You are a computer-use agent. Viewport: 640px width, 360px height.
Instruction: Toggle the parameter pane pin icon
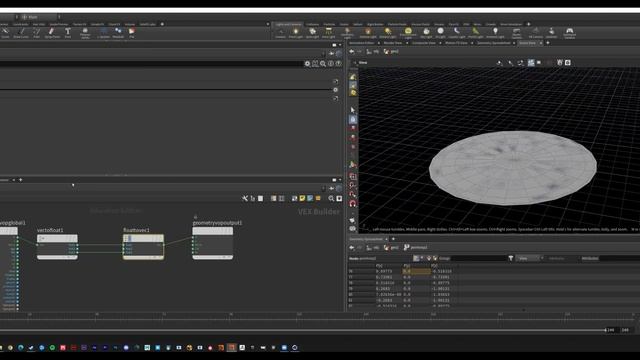[x=331, y=53]
